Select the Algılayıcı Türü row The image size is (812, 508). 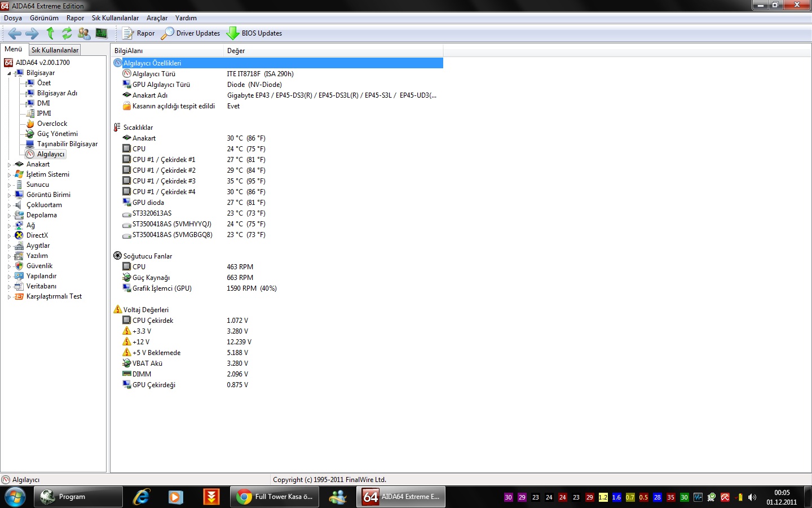pos(277,74)
